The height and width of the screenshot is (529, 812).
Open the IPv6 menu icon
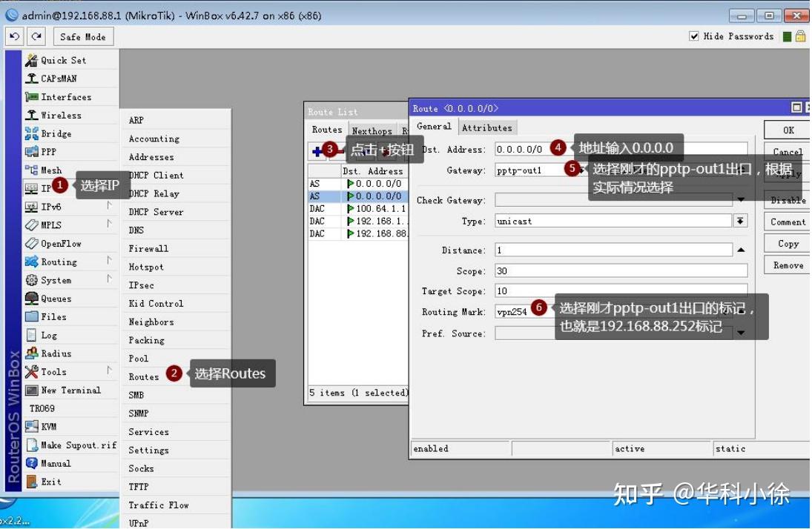[x=32, y=207]
